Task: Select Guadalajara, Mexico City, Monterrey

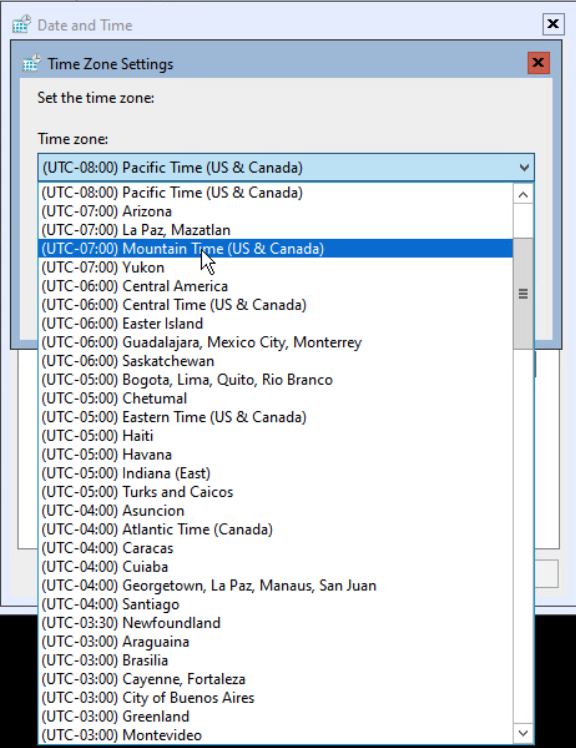Action: (x=275, y=342)
